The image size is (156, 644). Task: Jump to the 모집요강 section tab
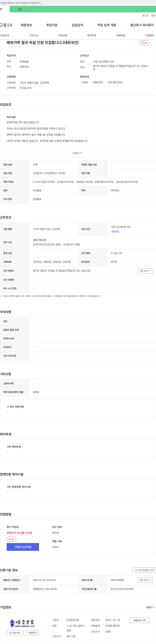click(x=5, y=36)
